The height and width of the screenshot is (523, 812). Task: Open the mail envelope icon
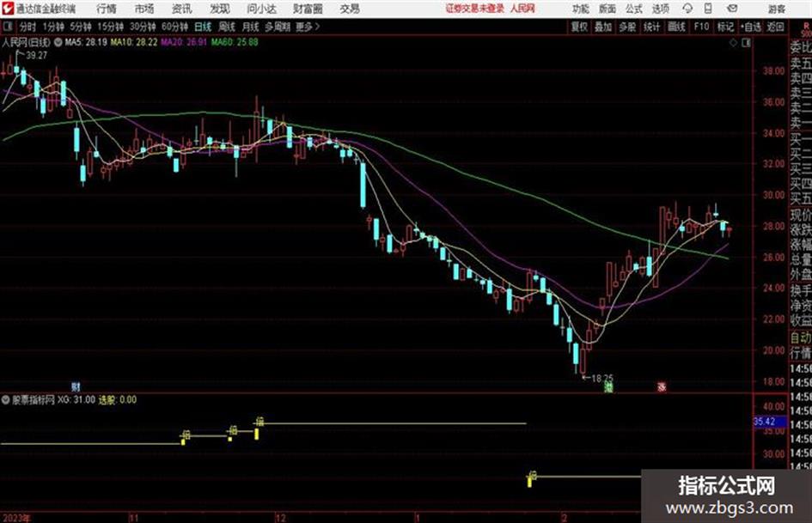click(732, 9)
